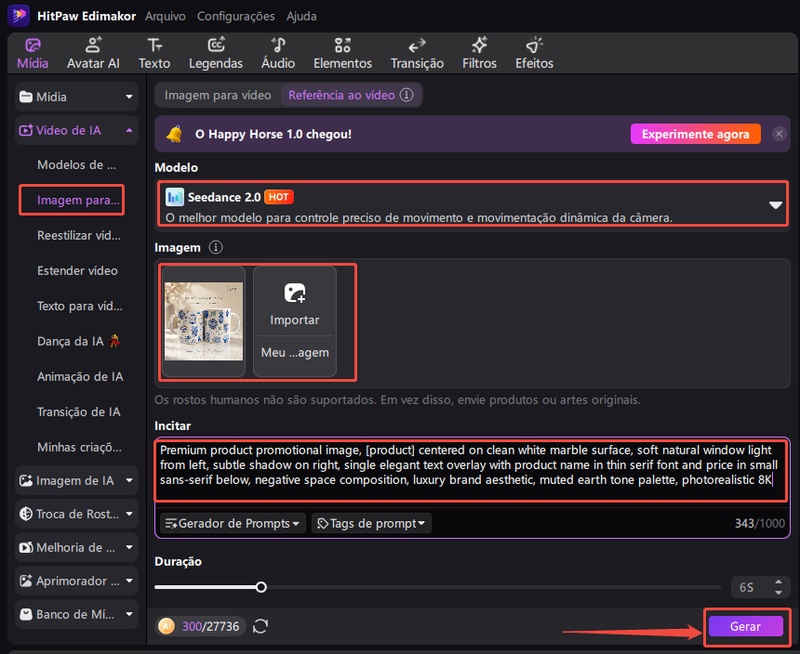800x654 pixels.
Task: Expand the Mídia sidebar section
Action: (77, 96)
